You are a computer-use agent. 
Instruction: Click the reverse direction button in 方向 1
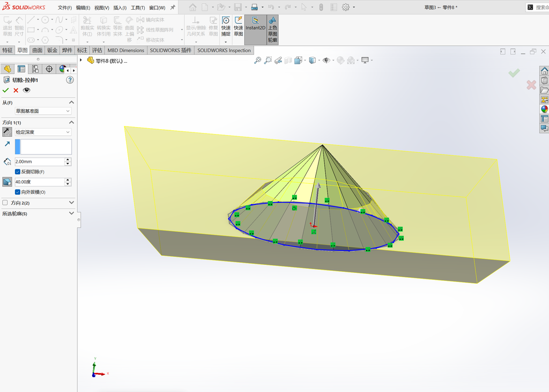point(7,132)
